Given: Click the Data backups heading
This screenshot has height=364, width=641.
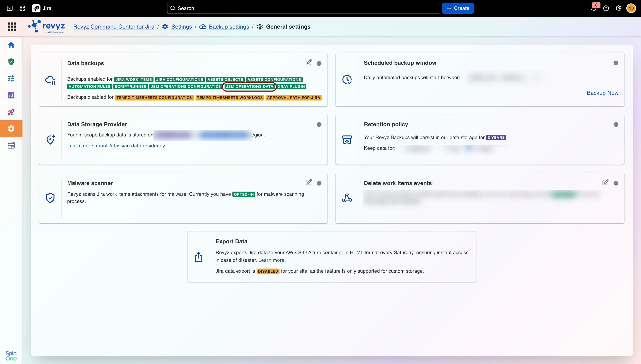Looking at the screenshot, I should (85, 63).
